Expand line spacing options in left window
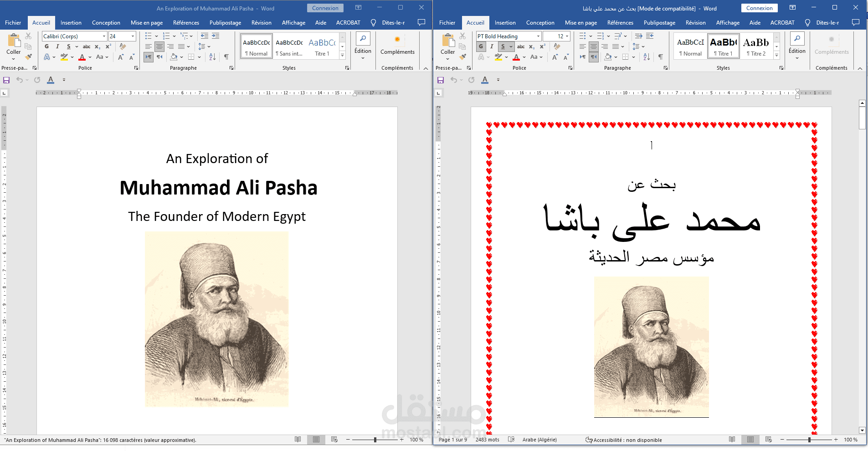Image resolution: width=868 pixels, height=451 pixels. (x=209, y=46)
